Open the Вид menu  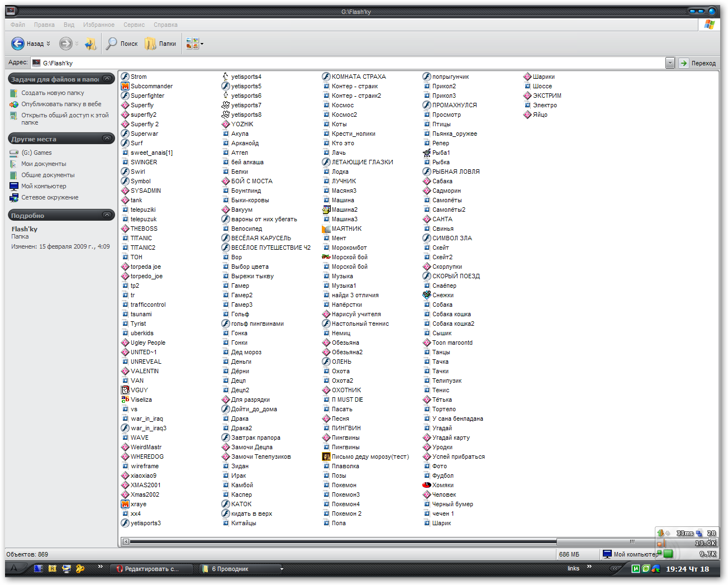click(69, 25)
